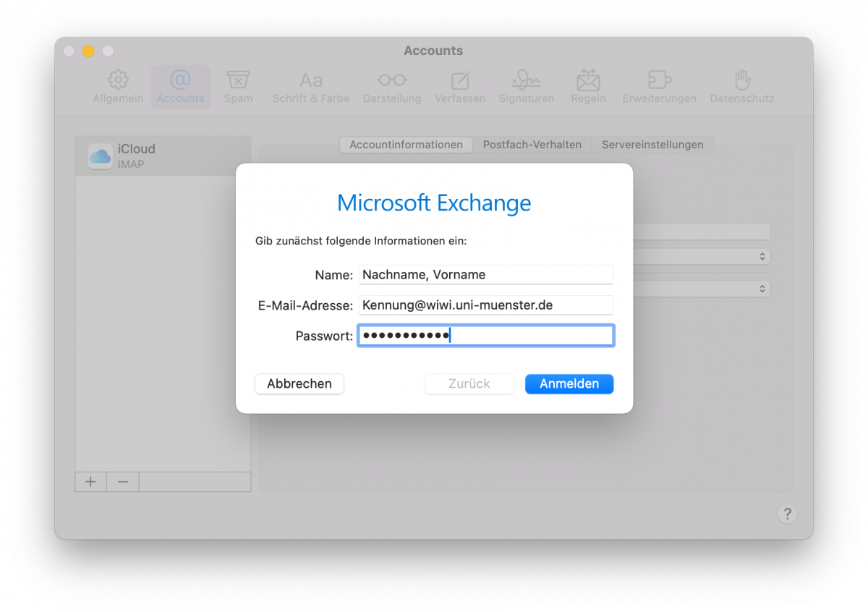Open the Regeln preferences pane
868x612 pixels.
coord(588,87)
